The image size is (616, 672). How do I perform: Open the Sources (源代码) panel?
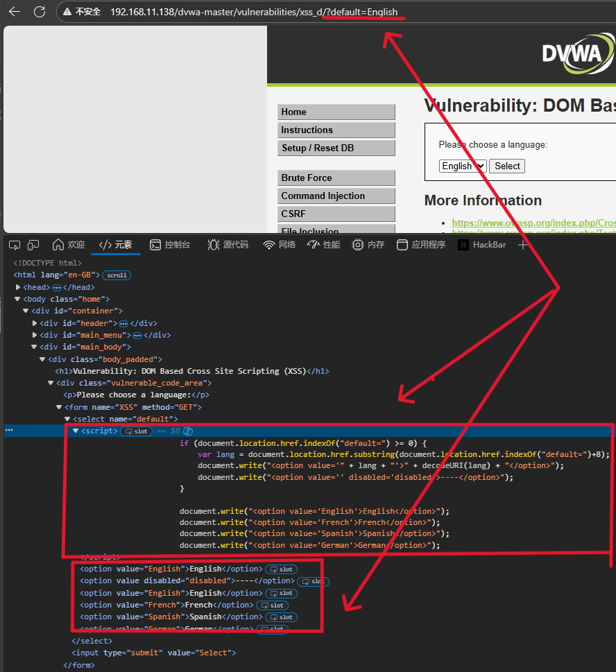coord(228,245)
